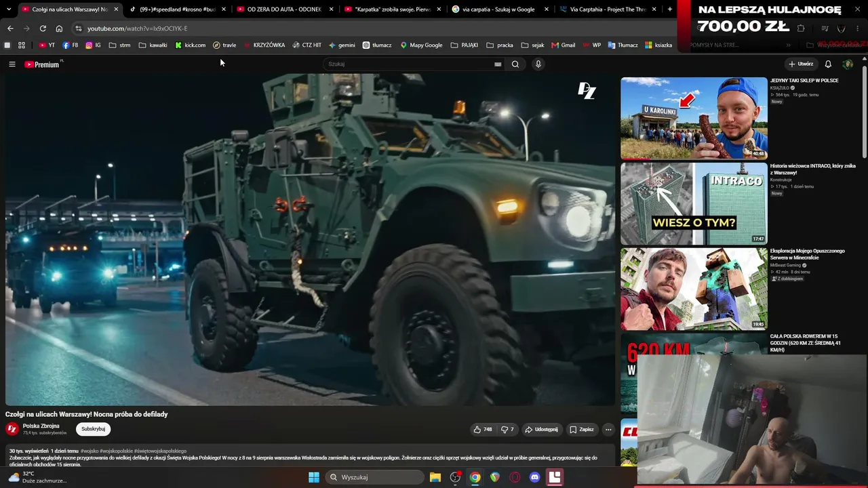868x488 pixels.
Task: Switch to Via Carptahia Project tab
Action: 608,9
